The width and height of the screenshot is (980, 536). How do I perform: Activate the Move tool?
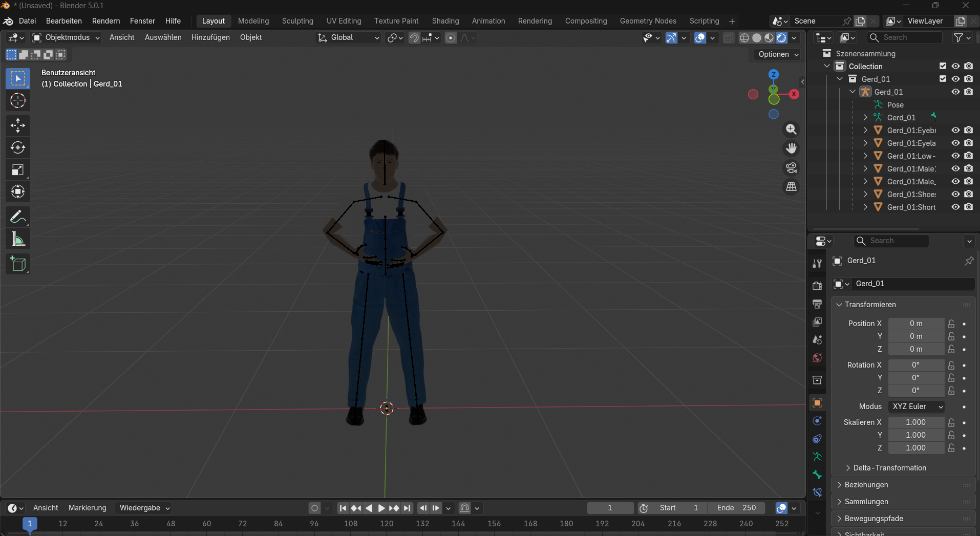coord(18,125)
